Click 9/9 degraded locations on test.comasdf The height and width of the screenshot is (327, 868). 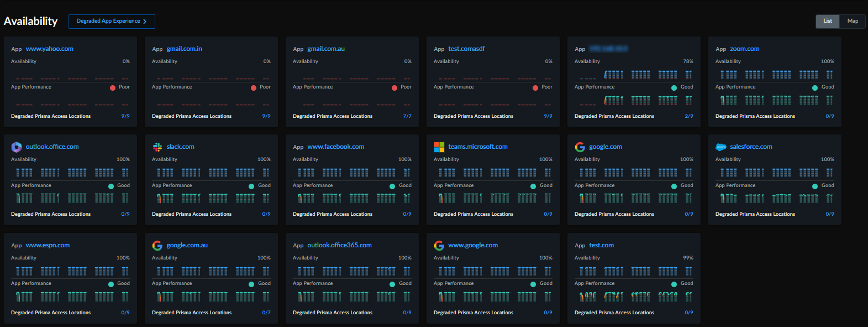548,116
